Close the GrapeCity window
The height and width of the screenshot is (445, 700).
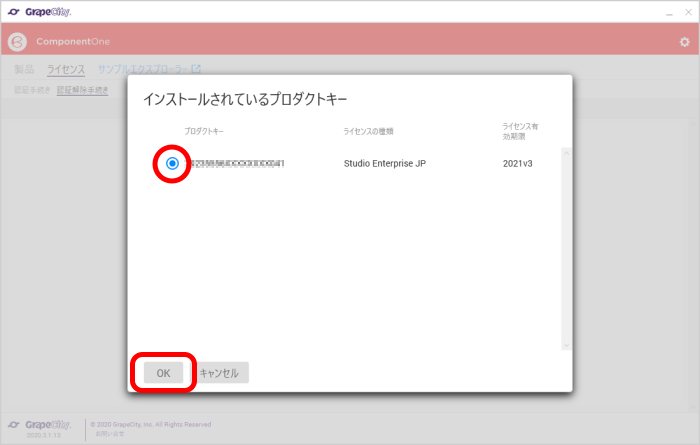tap(688, 12)
